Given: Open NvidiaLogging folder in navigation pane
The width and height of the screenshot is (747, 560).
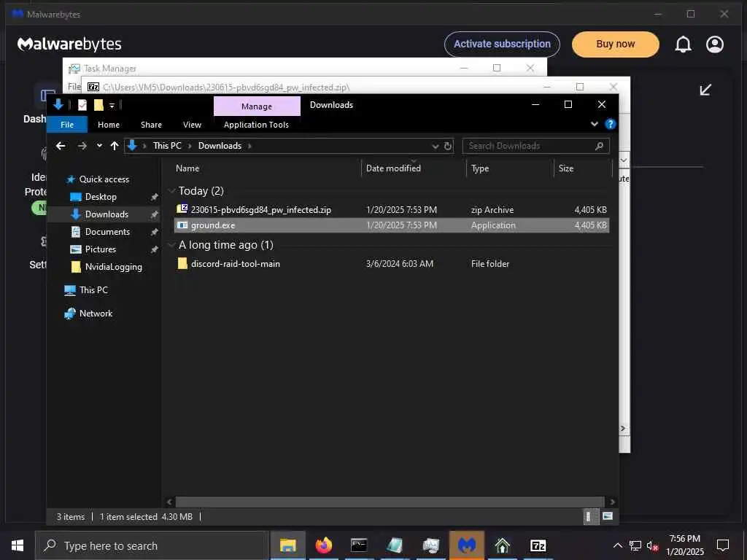Looking at the screenshot, I should (113, 267).
